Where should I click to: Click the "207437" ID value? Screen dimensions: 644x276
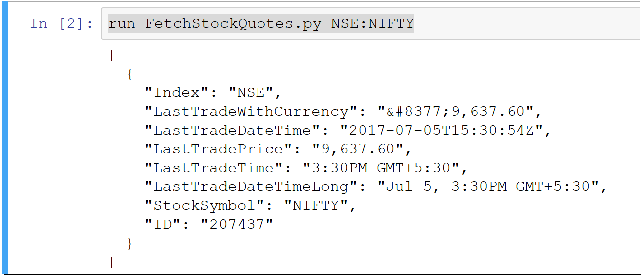237,224
